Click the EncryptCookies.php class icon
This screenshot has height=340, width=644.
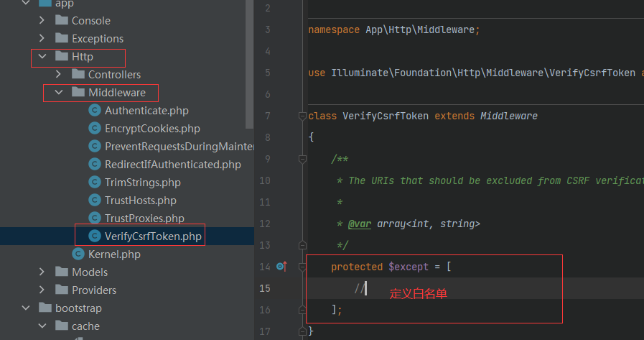[95, 128]
